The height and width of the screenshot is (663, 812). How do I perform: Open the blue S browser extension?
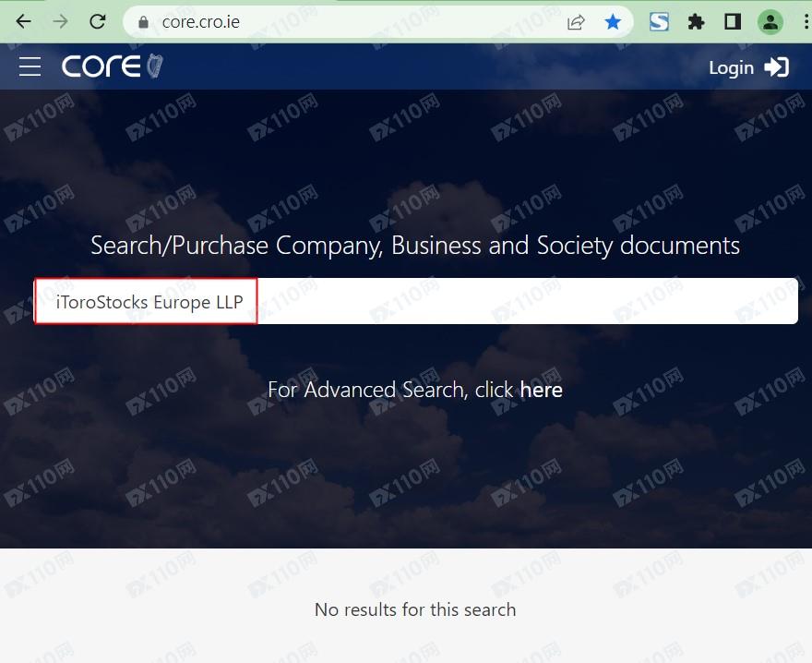(x=659, y=22)
